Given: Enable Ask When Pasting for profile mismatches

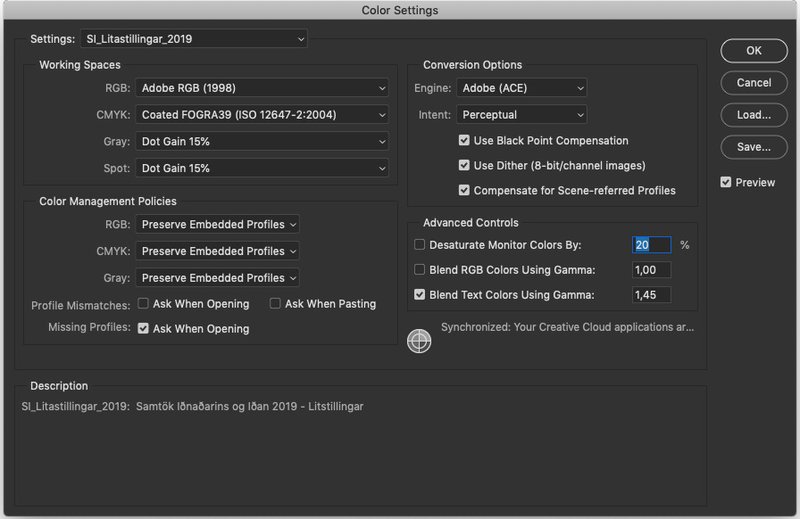Looking at the screenshot, I should click(275, 304).
